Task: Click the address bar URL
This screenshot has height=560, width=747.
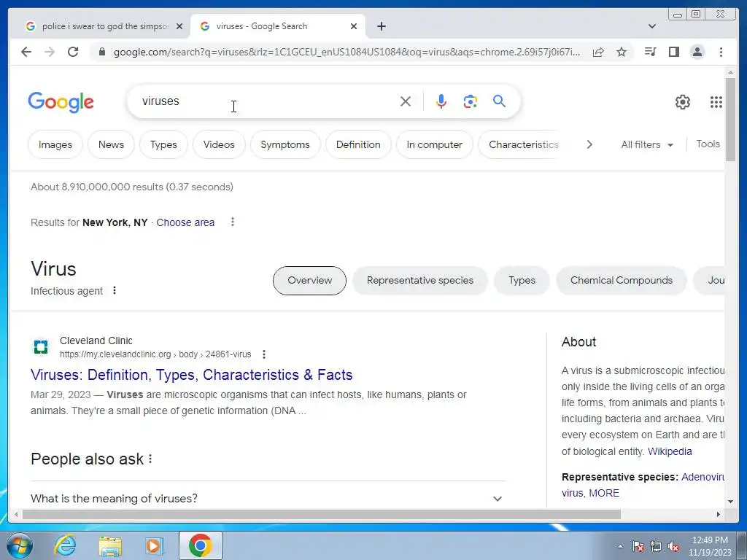Action: point(347,52)
